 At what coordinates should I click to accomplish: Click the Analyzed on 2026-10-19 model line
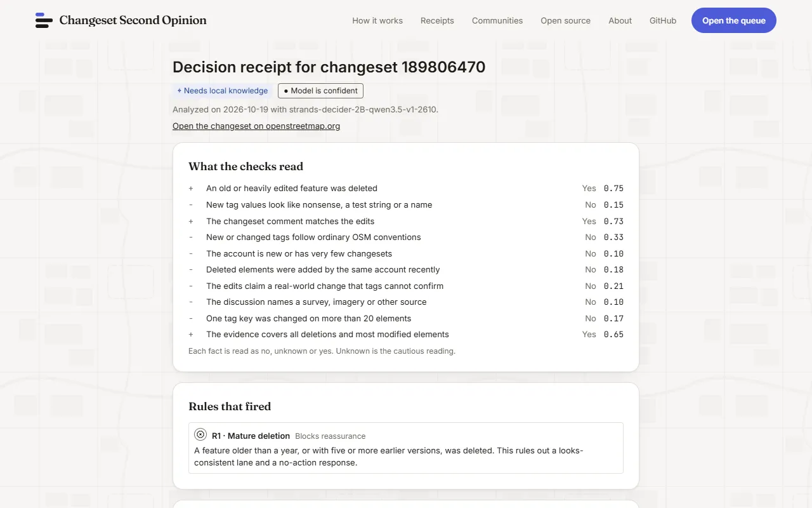coord(305,109)
